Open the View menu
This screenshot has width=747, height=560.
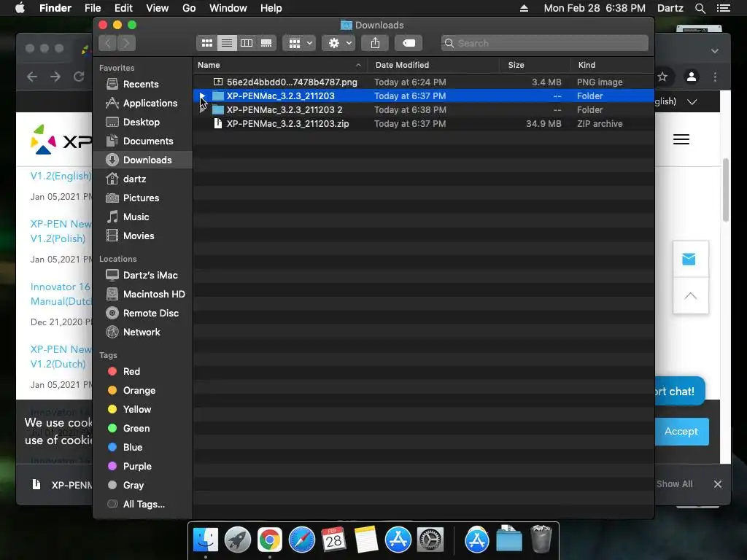click(158, 8)
